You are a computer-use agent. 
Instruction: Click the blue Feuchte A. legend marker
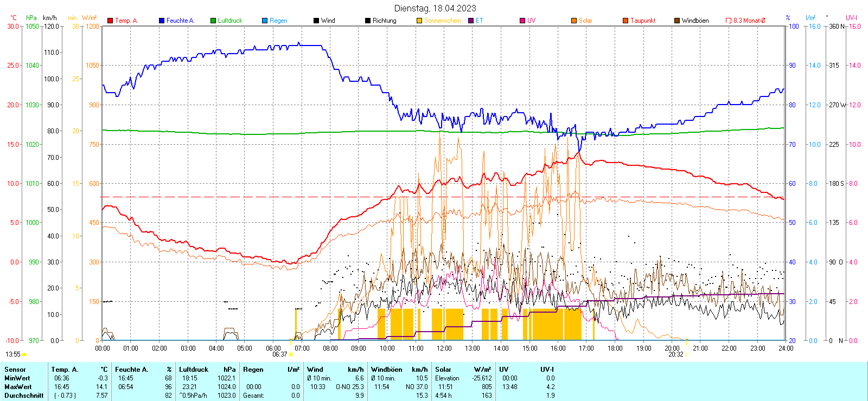point(162,21)
